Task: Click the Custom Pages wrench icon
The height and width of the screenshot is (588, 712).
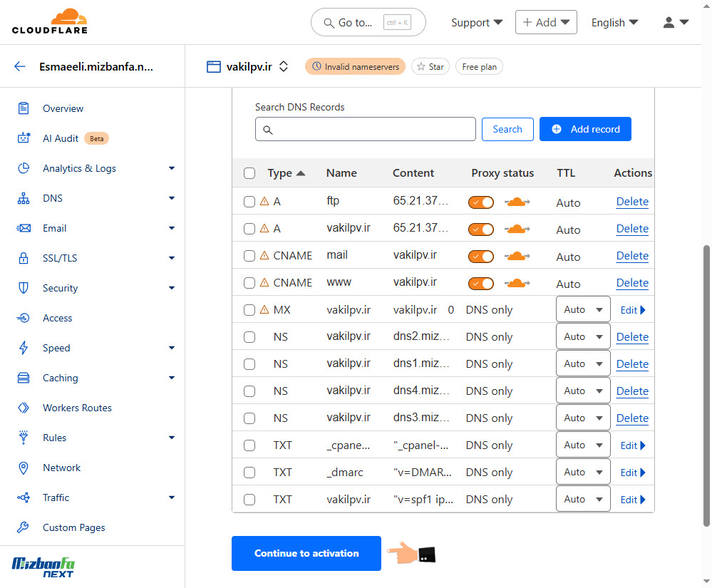Action: pos(23,527)
